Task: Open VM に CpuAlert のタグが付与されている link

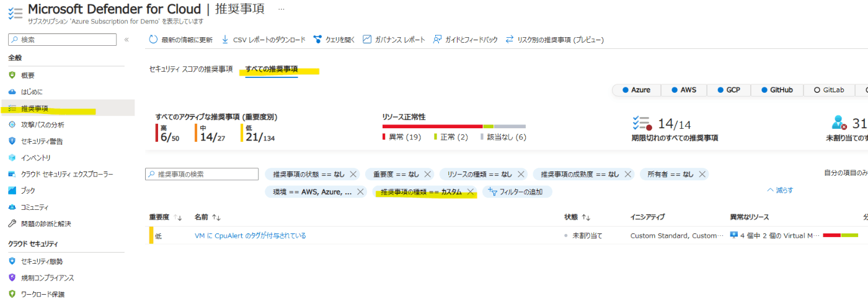Action: (x=250, y=236)
